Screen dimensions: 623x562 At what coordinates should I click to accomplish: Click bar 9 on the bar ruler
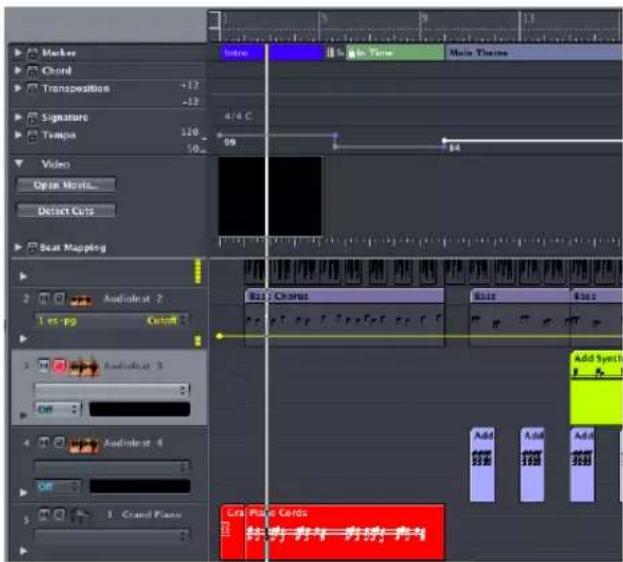click(423, 19)
